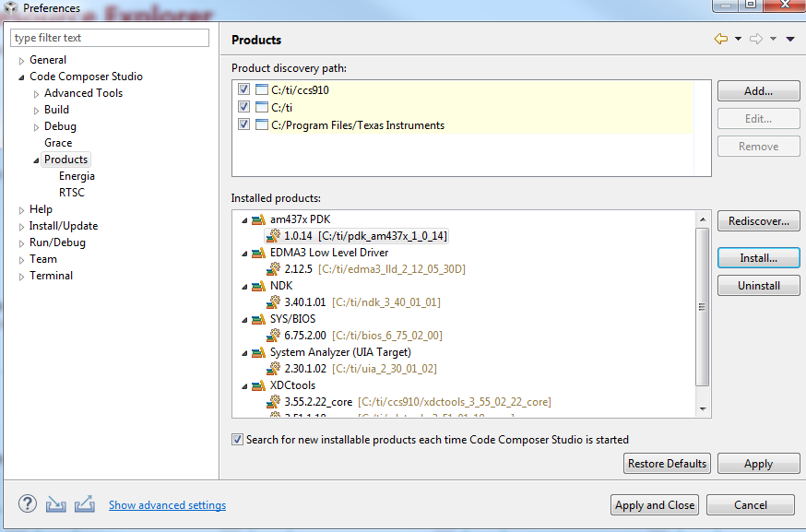This screenshot has width=806, height=532.
Task: Uncheck the C:/ti/ccs910 discovery path checkbox
Action: click(243, 89)
